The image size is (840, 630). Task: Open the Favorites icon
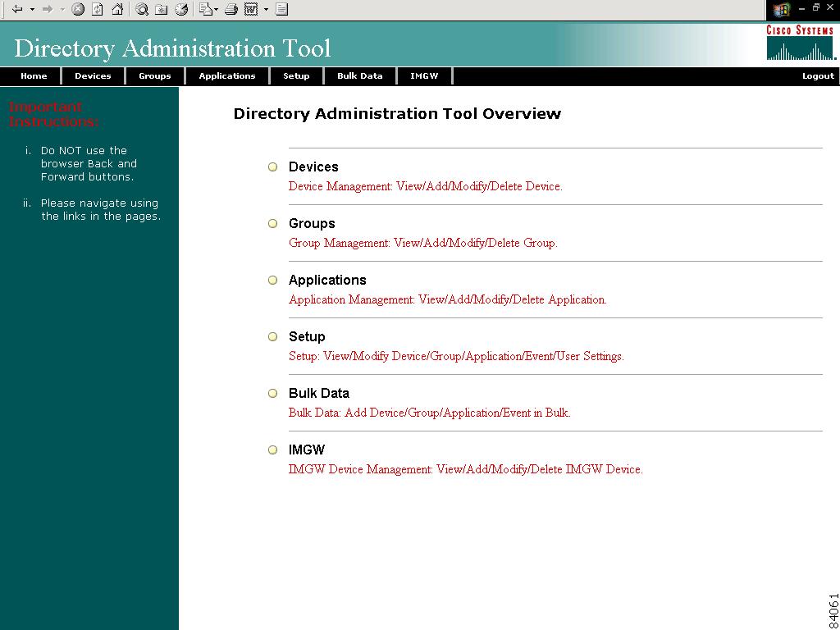[162, 10]
